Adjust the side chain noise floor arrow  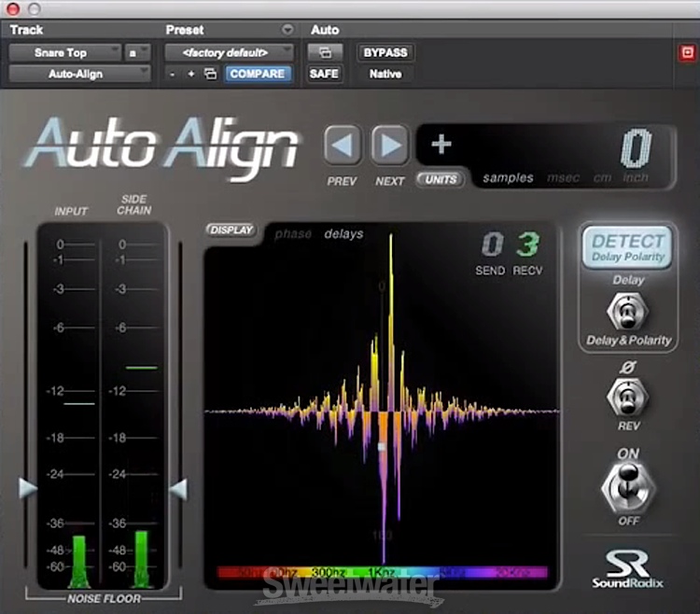coord(177,488)
